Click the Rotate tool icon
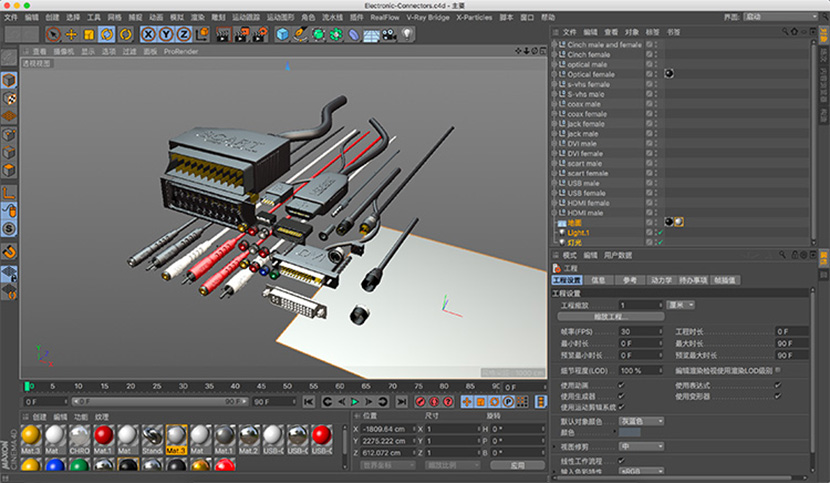This screenshot has width=830, height=483. (104, 34)
